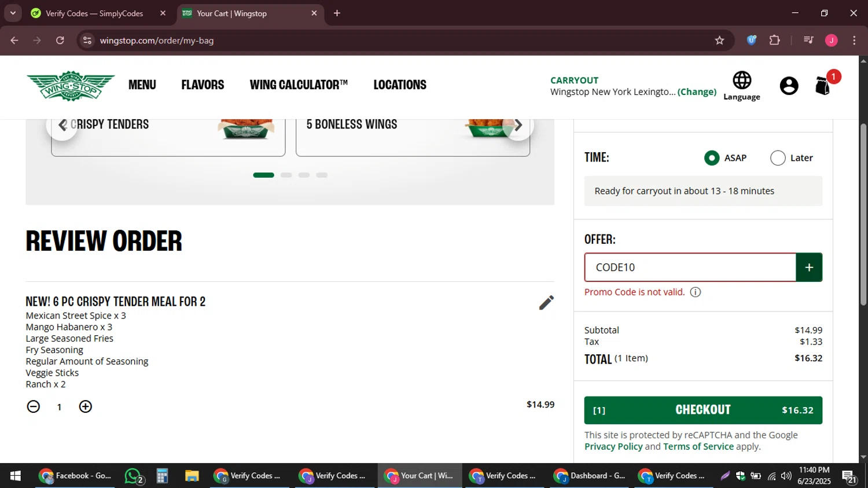Screen dimensions: 868x488
Task: Open the Bitwarden shield extension icon
Action: [x=751, y=41]
